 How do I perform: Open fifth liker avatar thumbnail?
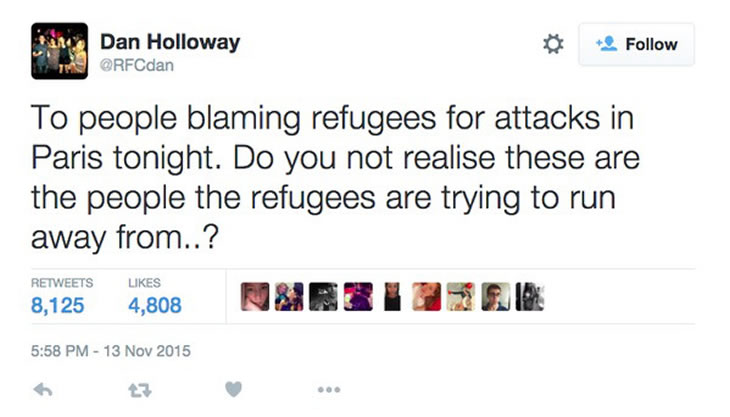pos(392,296)
